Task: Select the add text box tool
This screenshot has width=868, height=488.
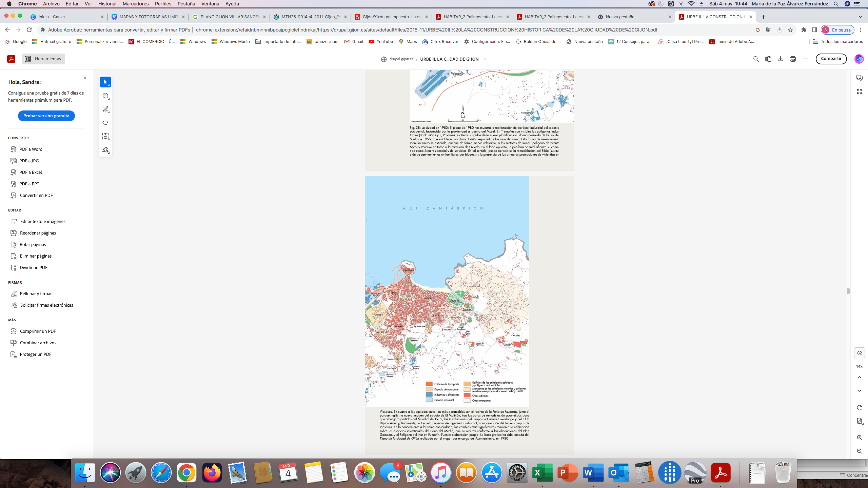Action: click(105, 136)
